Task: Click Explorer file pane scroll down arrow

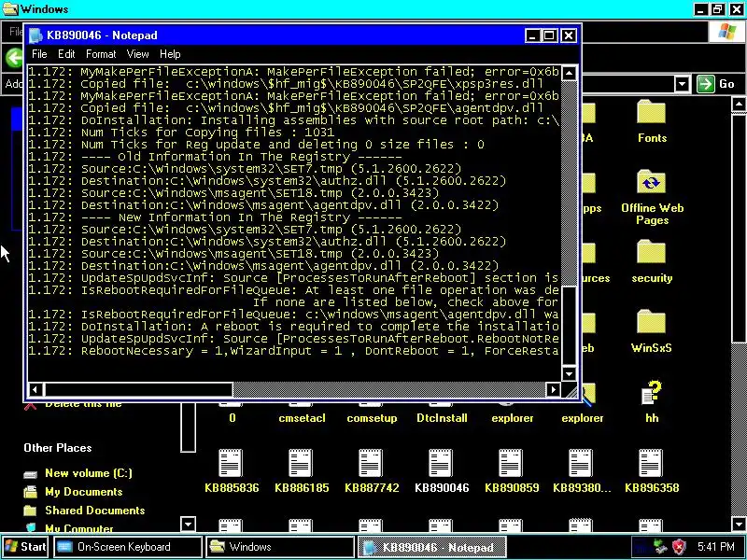Action: (x=739, y=525)
